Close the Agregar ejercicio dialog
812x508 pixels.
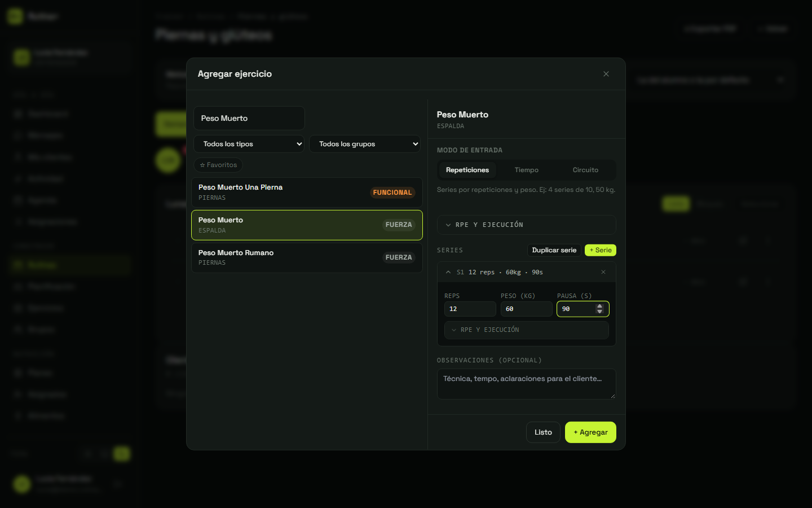point(606,74)
